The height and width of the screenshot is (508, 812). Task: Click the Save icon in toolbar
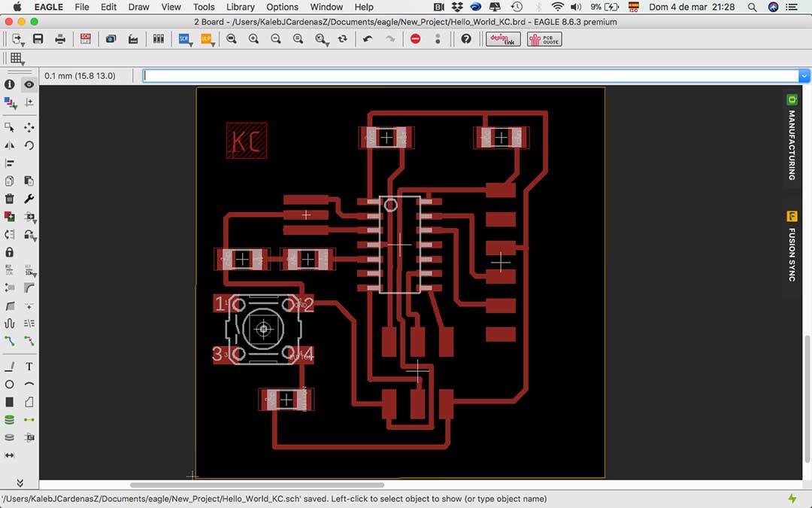click(x=38, y=39)
